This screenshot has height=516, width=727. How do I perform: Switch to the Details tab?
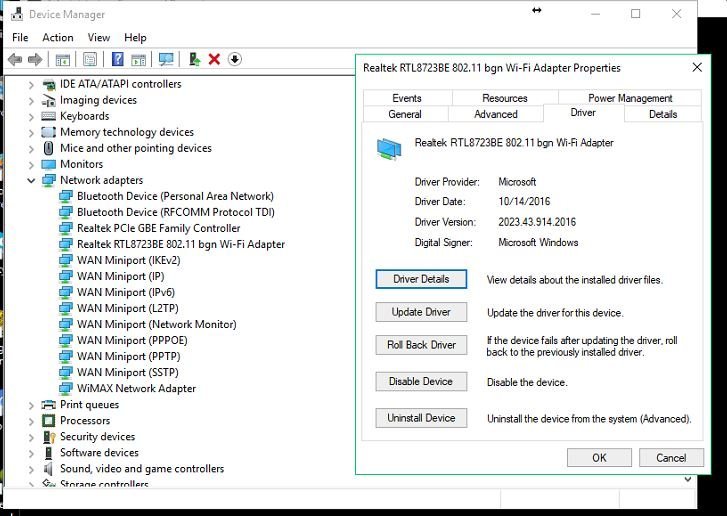[x=663, y=114]
